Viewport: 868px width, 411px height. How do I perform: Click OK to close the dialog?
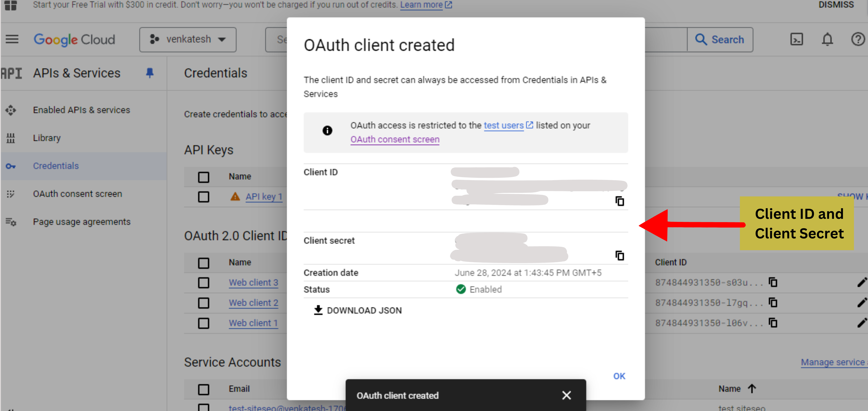[x=619, y=376]
